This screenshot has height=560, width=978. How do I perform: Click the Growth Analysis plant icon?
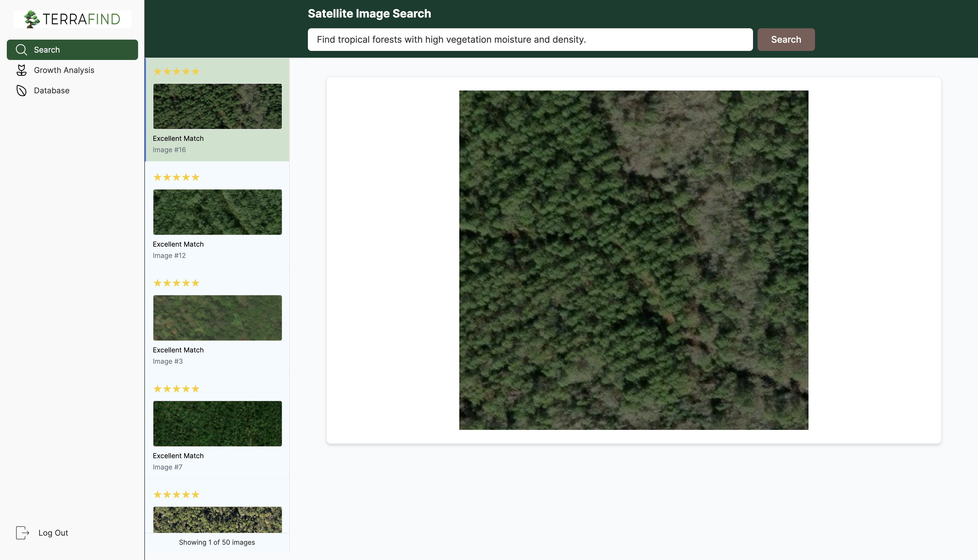tap(21, 70)
